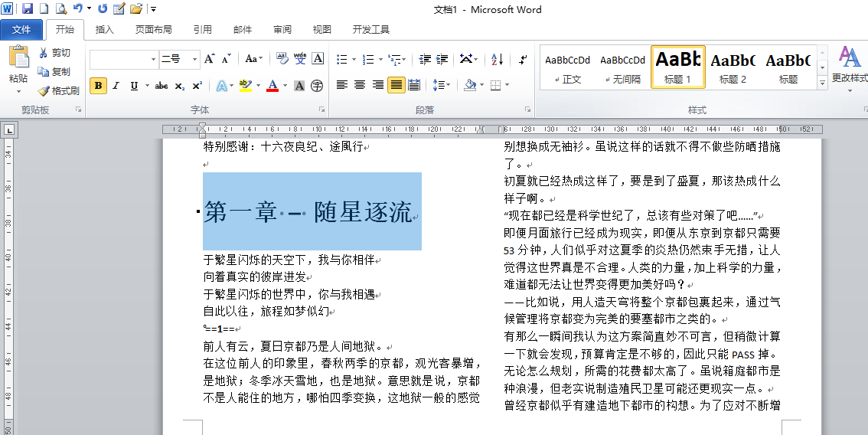Toggle bold formatting

coord(98,85)
